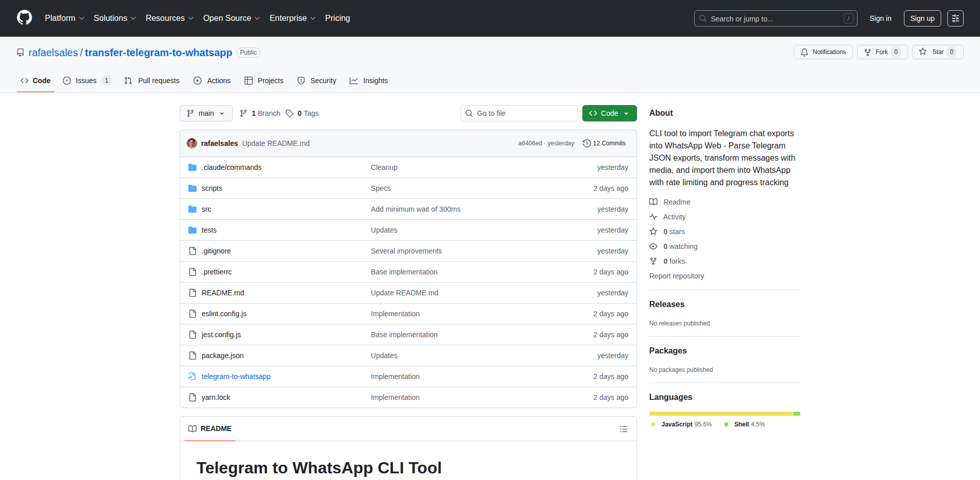Click the JavaScript language bar segment
This screenshot has width=980, height=480.
(721, 414)
